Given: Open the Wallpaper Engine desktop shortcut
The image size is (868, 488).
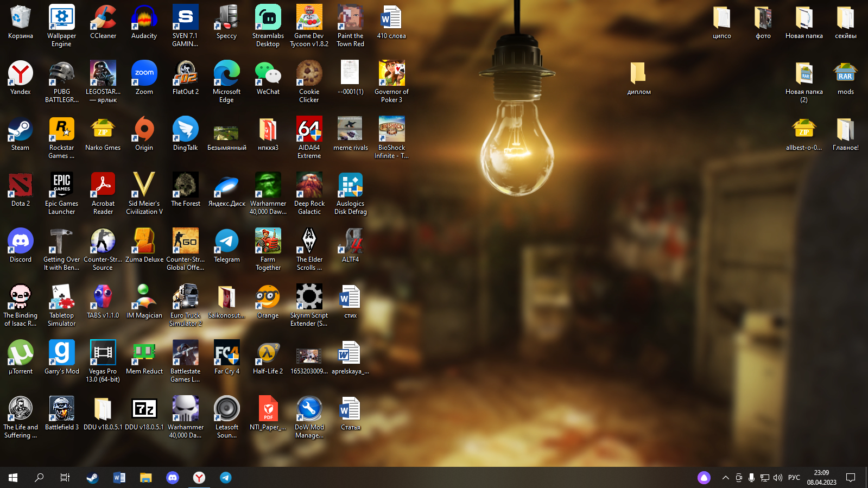Looking at the screenshot, I should coord(62,25).
